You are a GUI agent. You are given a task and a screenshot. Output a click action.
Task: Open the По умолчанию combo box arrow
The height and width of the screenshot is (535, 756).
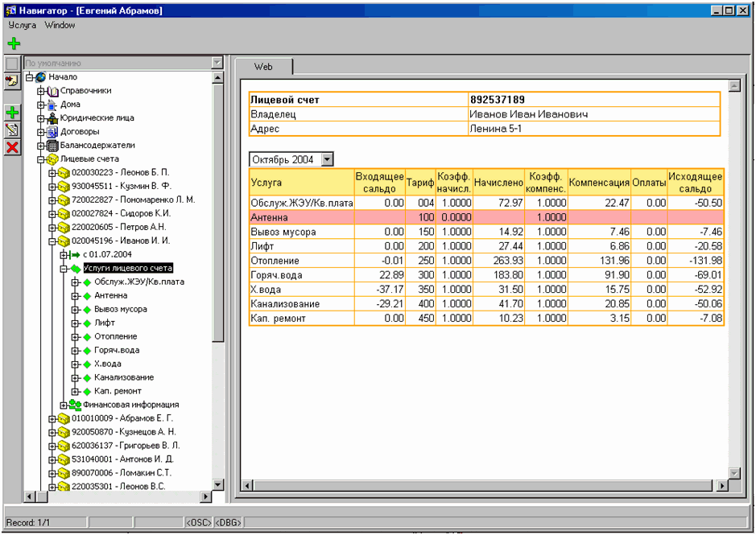pos(217,63)
